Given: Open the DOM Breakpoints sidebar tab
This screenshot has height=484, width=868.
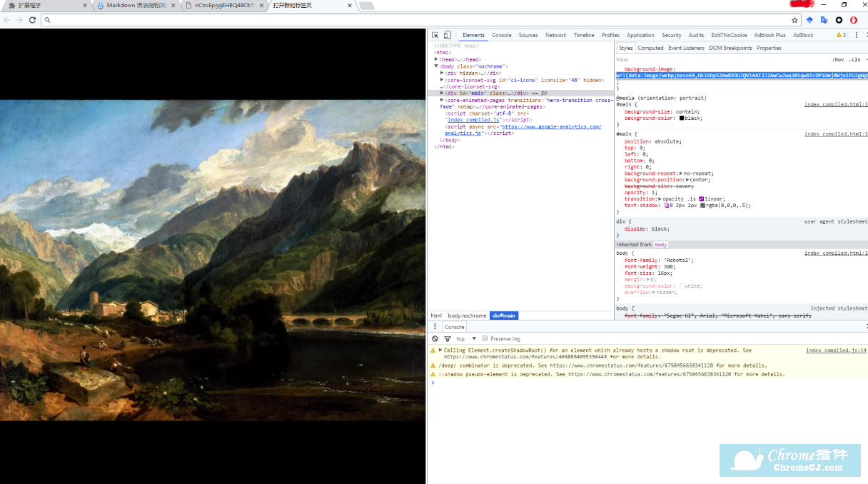Looking at the screenshot, I should [730, 48].
